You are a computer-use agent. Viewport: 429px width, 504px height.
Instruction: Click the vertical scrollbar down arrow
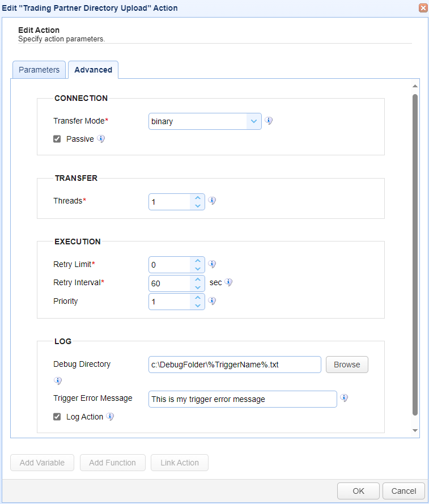click(x=415, y=430)
